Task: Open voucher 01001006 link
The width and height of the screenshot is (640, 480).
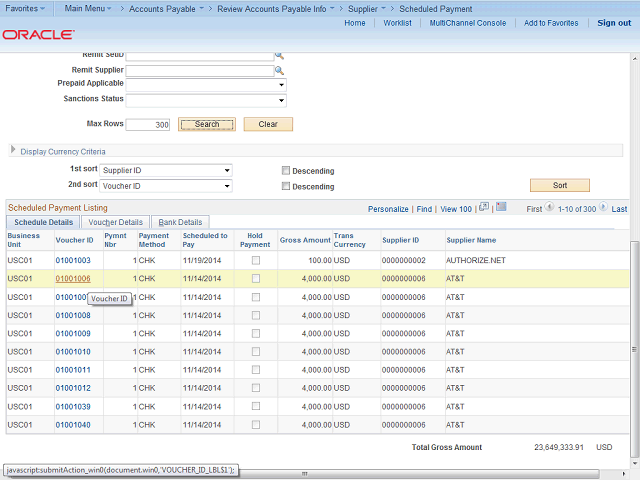Action: point(73,279)
